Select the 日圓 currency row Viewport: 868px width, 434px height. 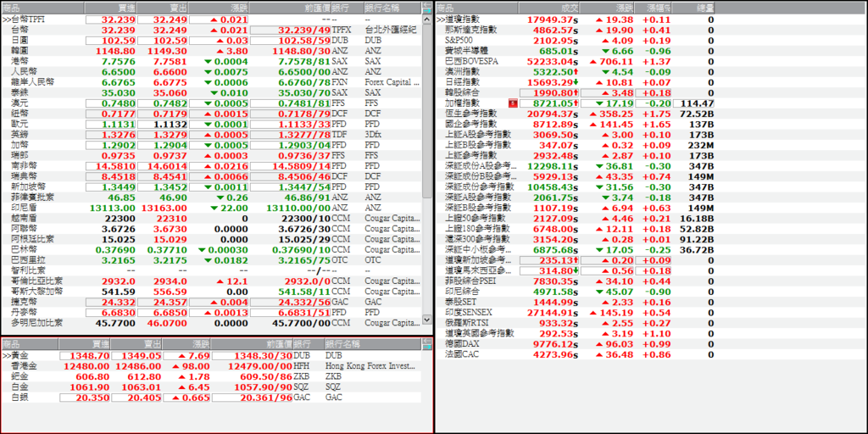211,41
